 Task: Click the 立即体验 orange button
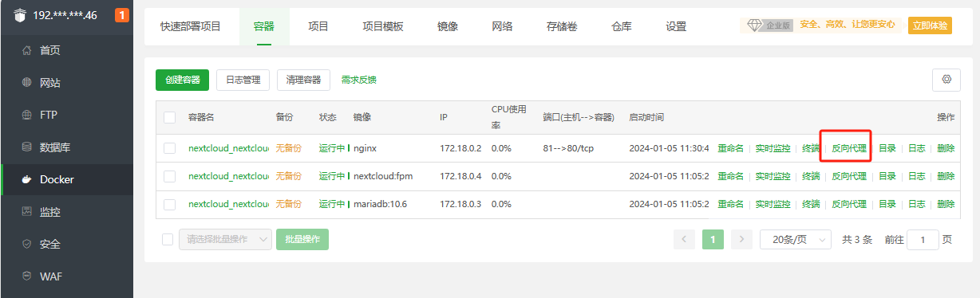click(x=931, y=26)
